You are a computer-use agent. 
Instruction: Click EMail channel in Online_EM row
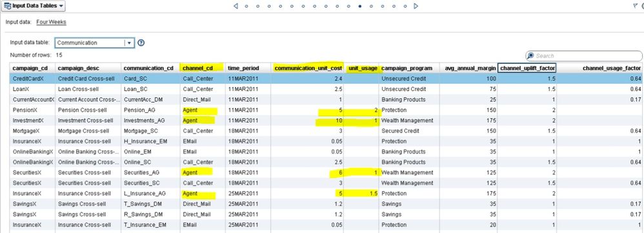(203, 152)
